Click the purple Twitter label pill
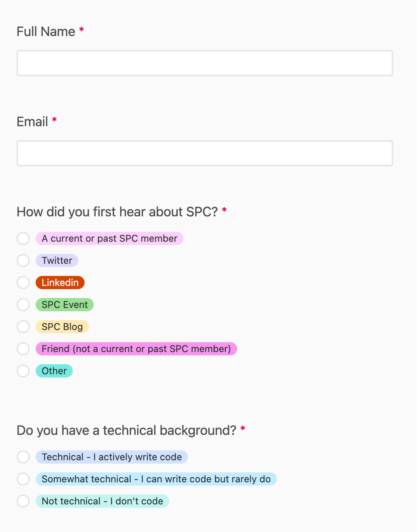 57,260
